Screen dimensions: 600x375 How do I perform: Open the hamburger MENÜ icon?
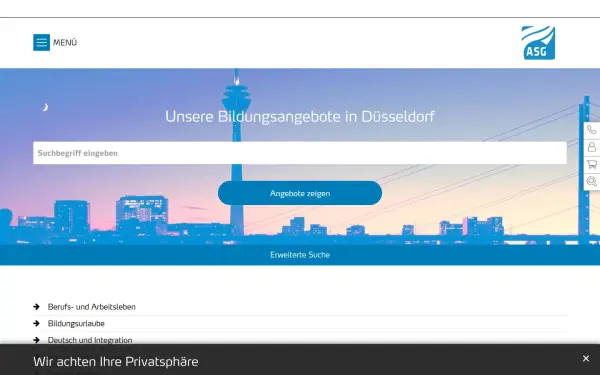[x=41, y=42]
